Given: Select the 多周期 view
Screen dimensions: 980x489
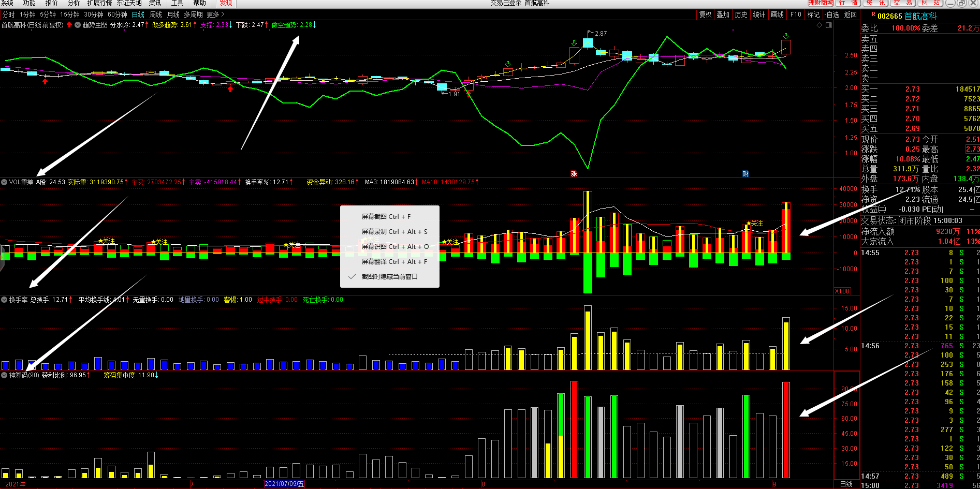Looking at the screenshot, I should (194, 14).
